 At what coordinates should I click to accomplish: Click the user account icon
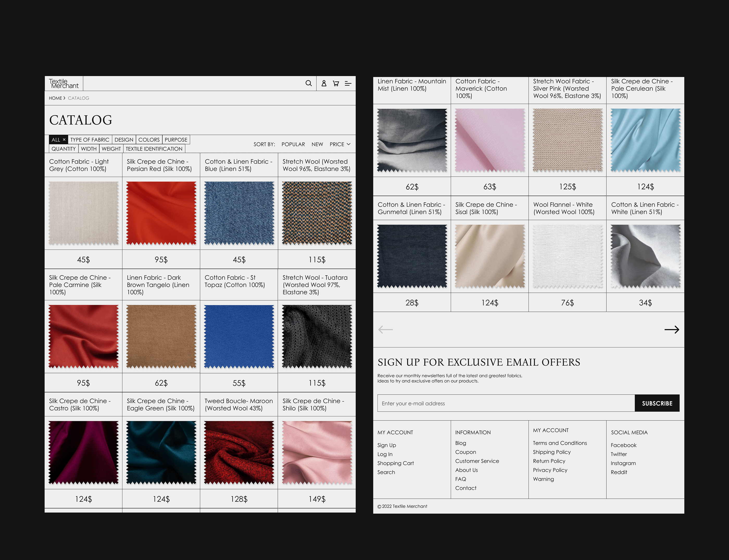[x=324, y=83]
